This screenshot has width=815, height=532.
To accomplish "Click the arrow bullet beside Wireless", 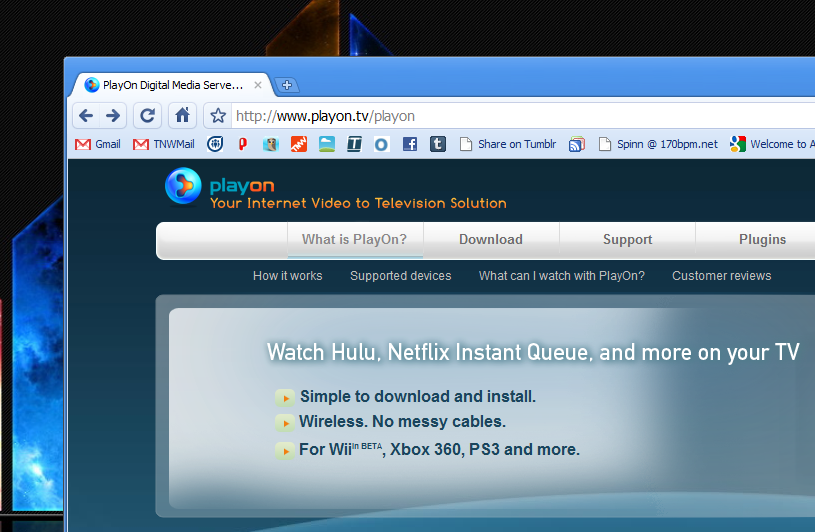I will 285,422.
